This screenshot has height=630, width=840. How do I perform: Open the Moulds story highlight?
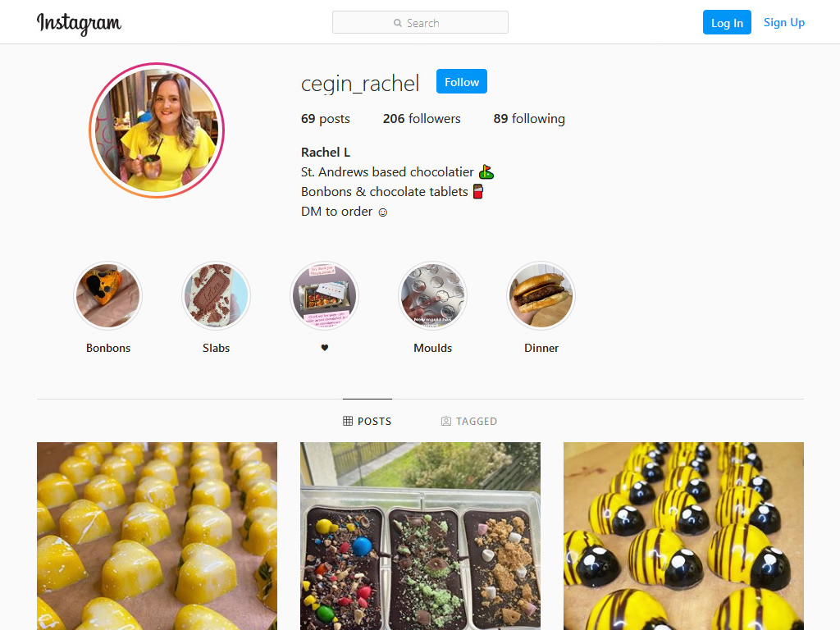click(433, 295)
